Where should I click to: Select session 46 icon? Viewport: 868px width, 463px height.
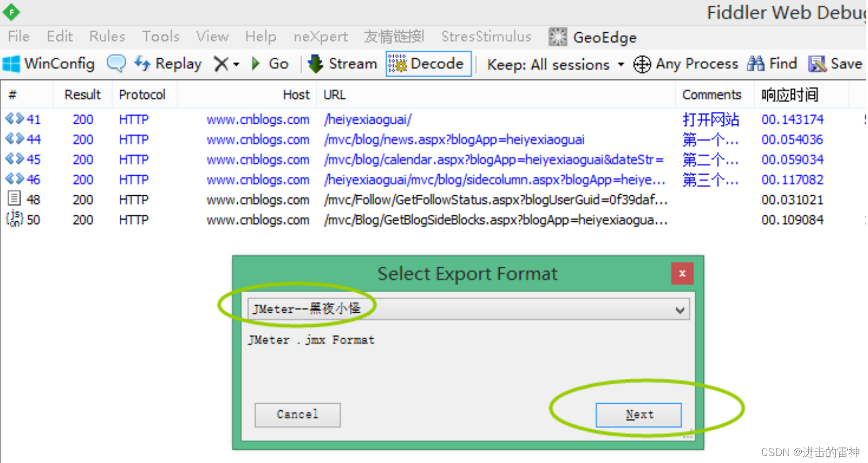pyautogui.click(x=14, y=179)
